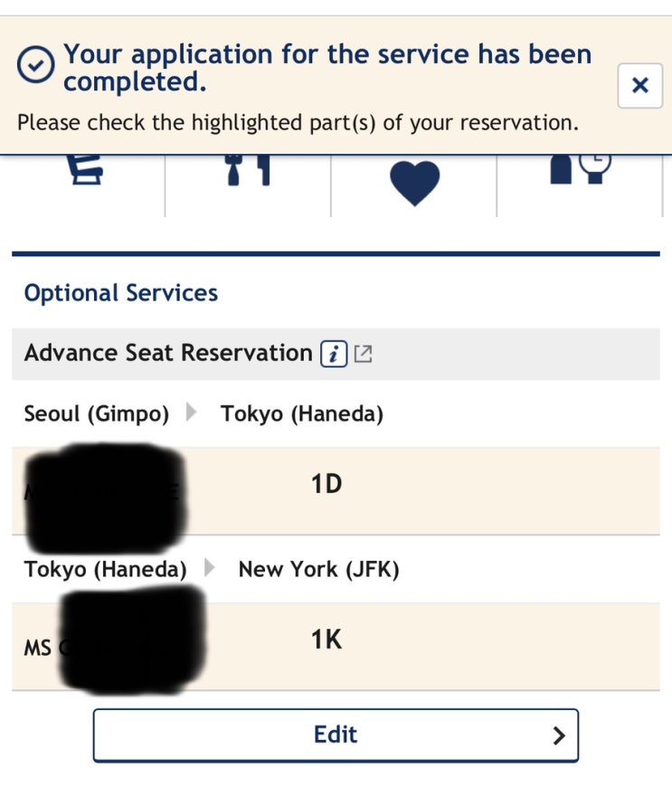Click the right chevron on Edit button
Image resolution: width=672 pixels, height=787 pixels.
point(559,735)
